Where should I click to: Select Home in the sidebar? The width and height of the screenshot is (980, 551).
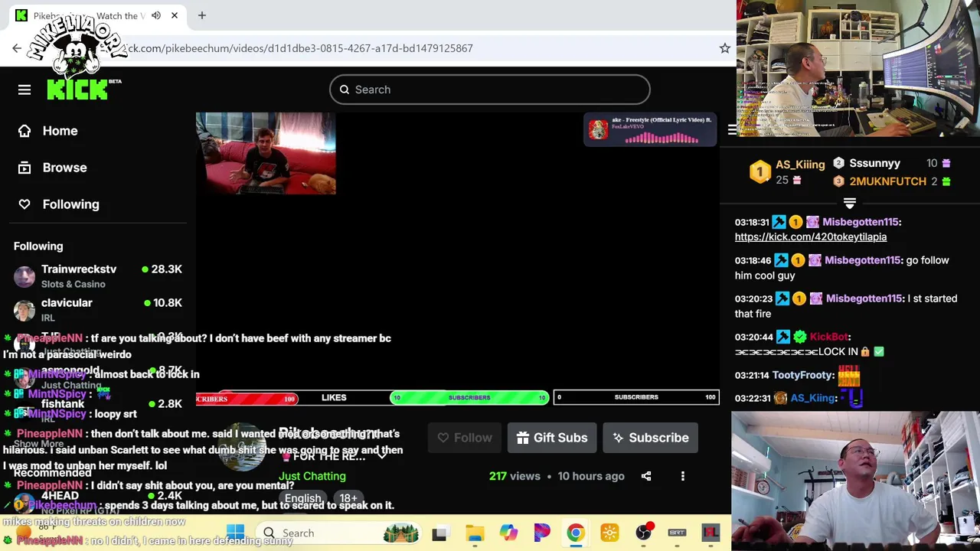point(60,131)
